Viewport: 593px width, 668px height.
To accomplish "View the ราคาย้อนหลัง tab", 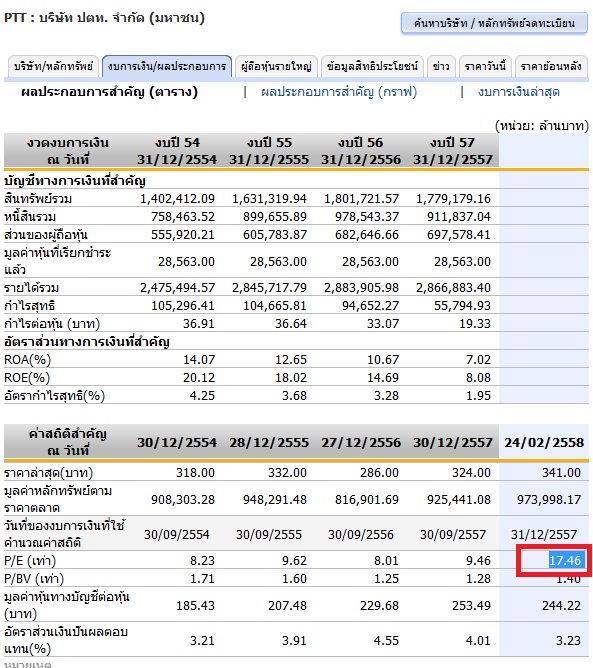I will (551, 66).
